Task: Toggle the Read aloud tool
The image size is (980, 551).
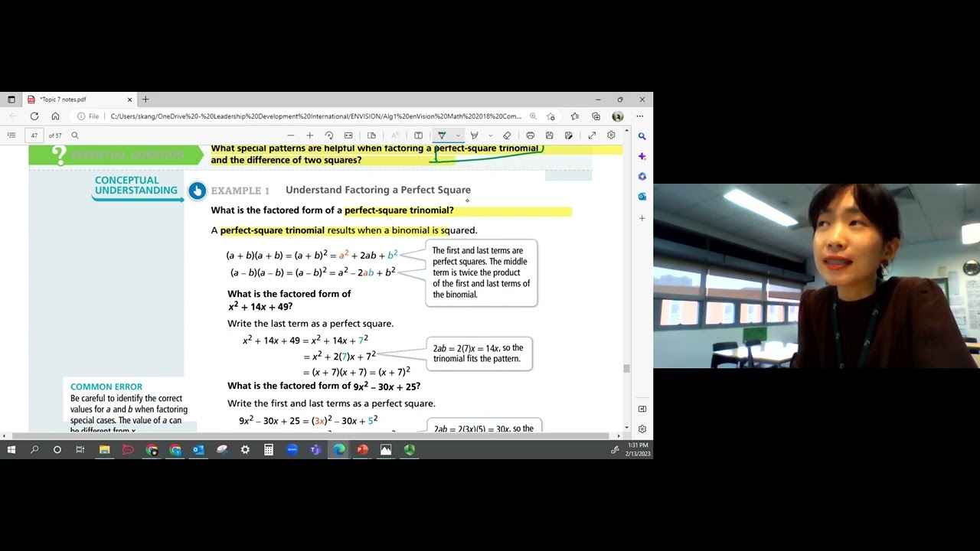Action: [x=395, y=135]
